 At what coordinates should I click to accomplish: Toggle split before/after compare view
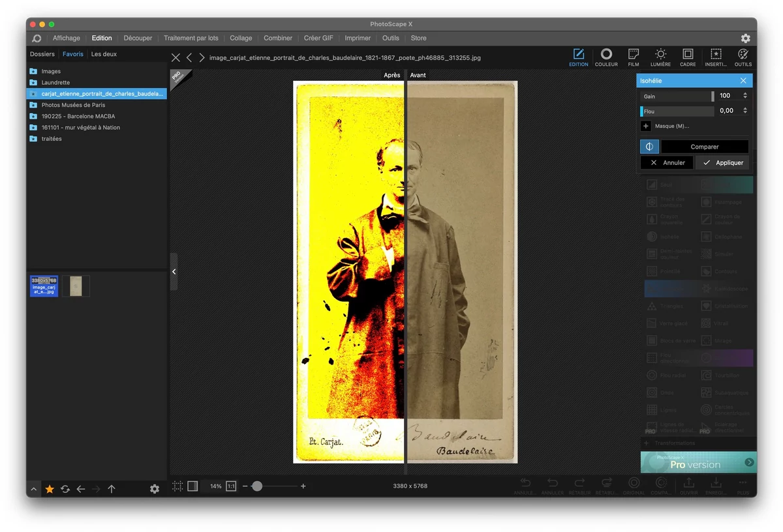(649, 147)
